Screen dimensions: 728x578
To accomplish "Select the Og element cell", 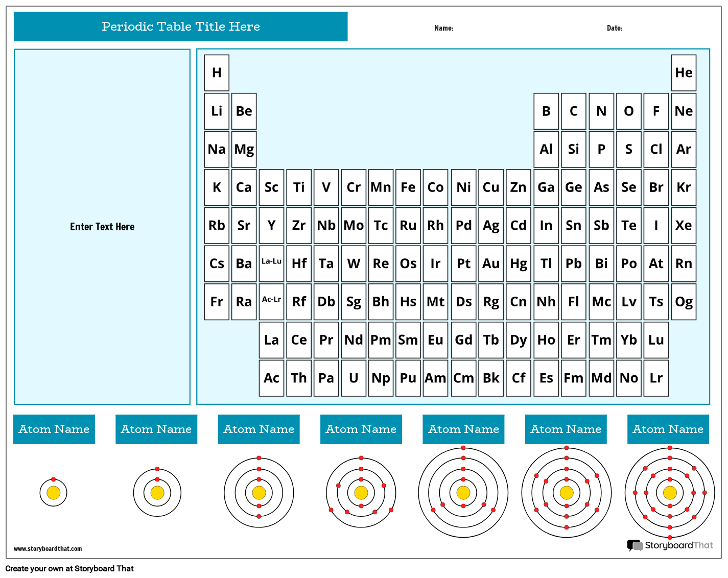I will coord(684,301).
